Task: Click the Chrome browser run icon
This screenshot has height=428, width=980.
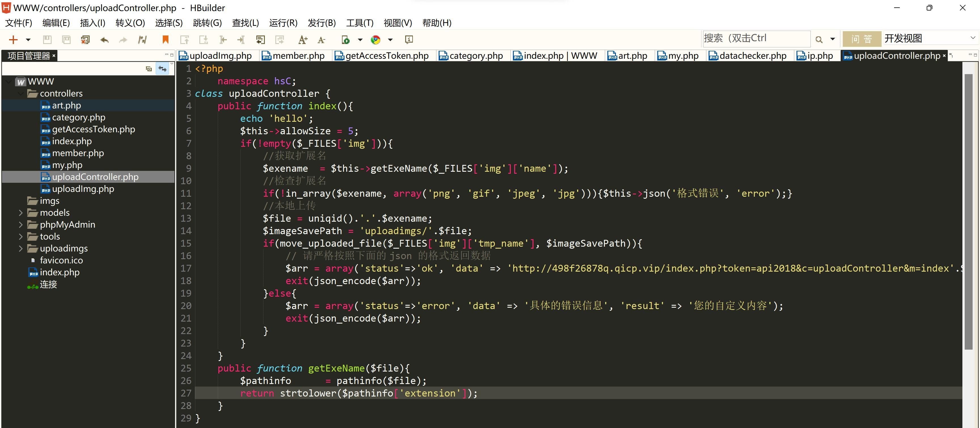Action: coord(375,40)
